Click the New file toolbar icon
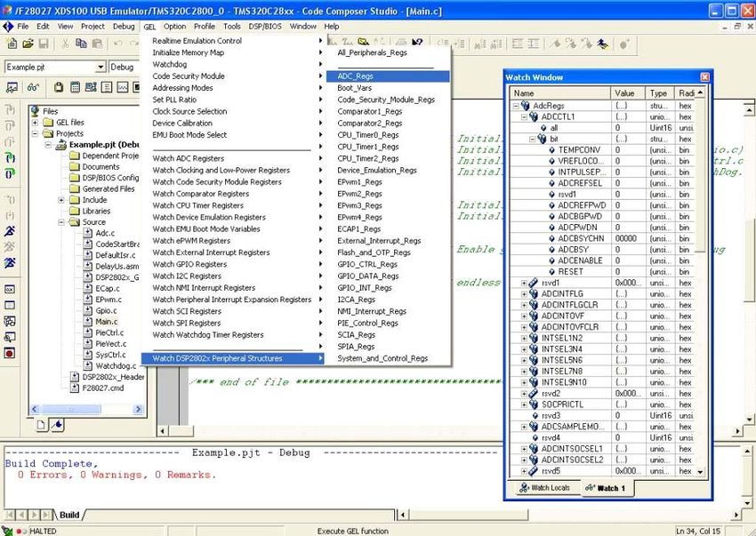Viewport: 756px width, 536px height. coord(13,44)
